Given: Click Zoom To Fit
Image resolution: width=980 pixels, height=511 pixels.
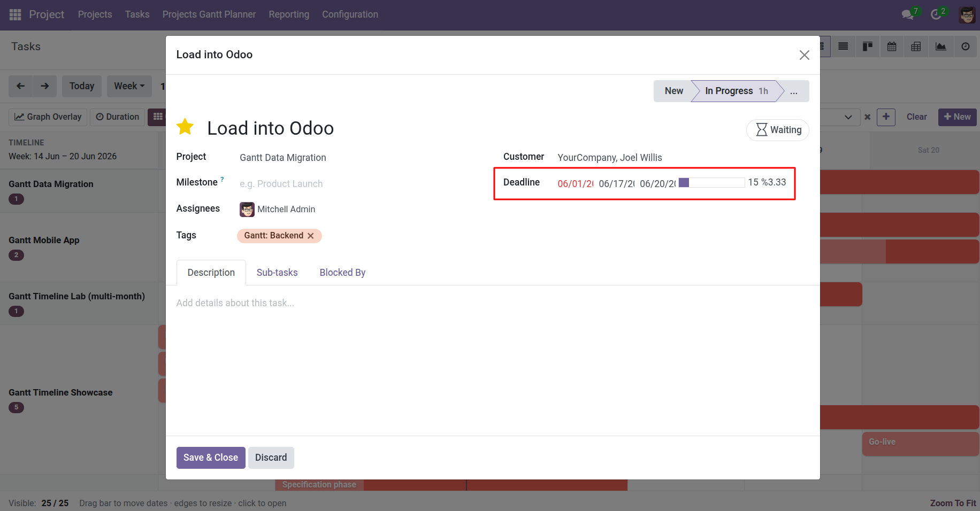Looking at the screenshot, I should tap(953, 503).
